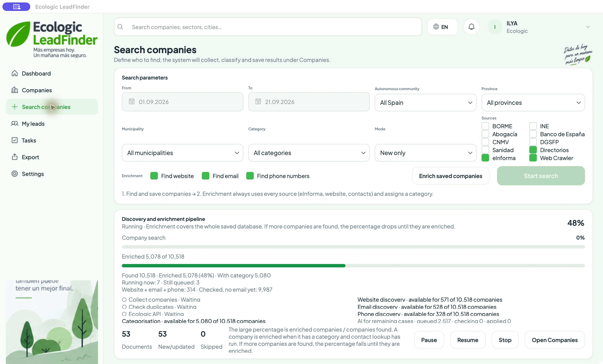
Task: Click the My leads people icon
Action: click(x=14, y=123)
